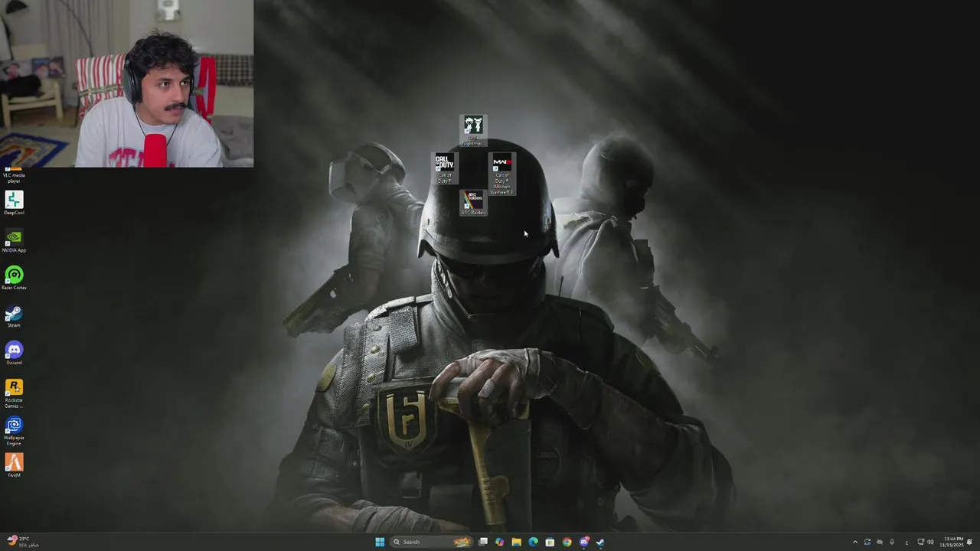Open the DeepCool desktop shortcut
980x551 pixels.
[x=14, y=202]
